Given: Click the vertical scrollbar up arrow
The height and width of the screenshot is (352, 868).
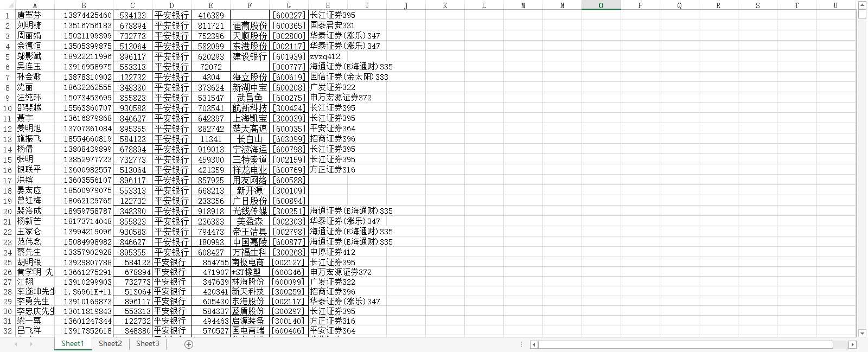Looking at the screenshot, I should [x=863, y=5].
